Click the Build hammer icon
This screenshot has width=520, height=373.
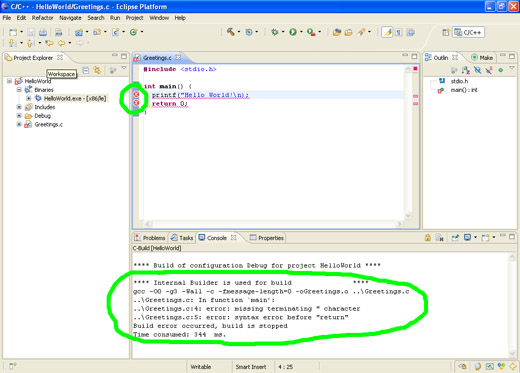[x=231, y=32]
